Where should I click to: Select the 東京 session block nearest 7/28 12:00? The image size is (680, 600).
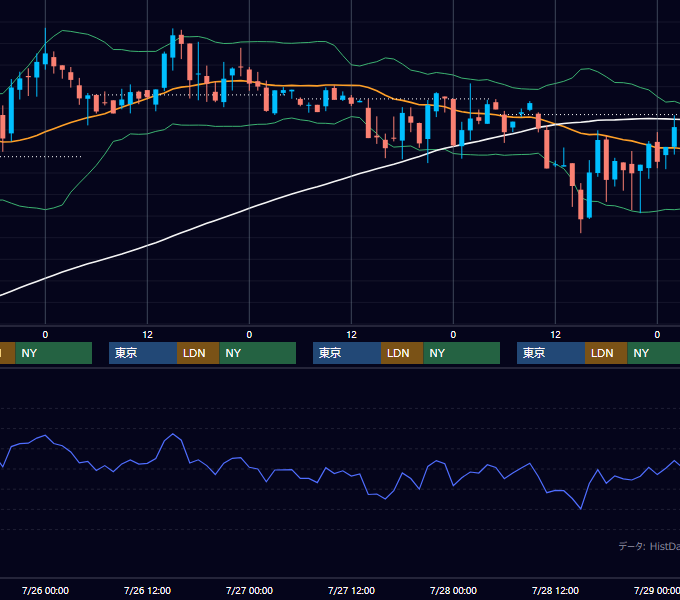point(551,353)
